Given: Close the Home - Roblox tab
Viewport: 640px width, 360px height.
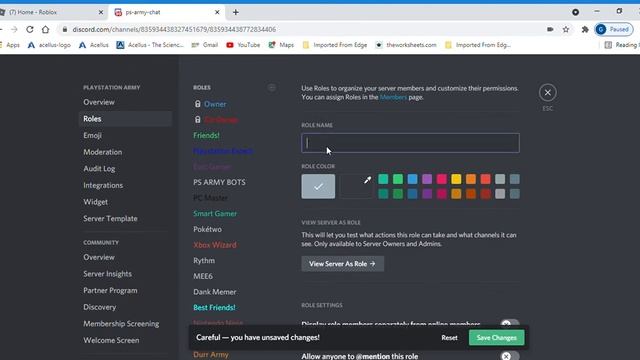Looking at the screenshot, I should [x=101, y=12].
